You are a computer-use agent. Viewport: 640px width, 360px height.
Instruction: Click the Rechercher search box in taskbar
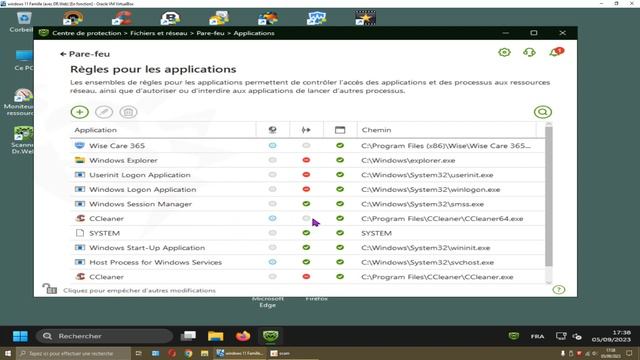(x=104, y=336)
